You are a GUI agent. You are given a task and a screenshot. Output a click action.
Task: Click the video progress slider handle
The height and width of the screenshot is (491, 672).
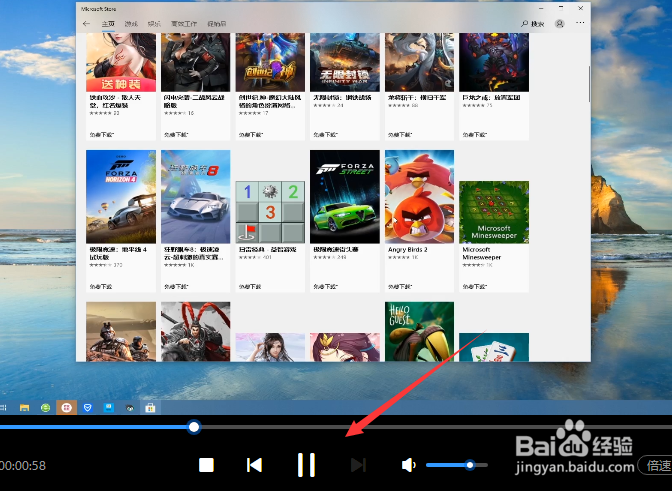(x=194, y=427)
